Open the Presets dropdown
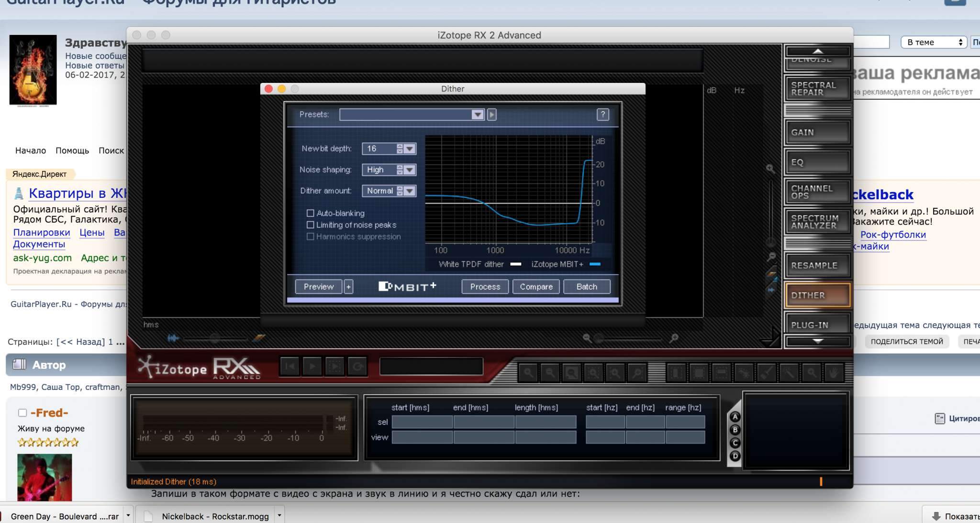Viewport: 980px width, 523px height. [x=477, y=114]
